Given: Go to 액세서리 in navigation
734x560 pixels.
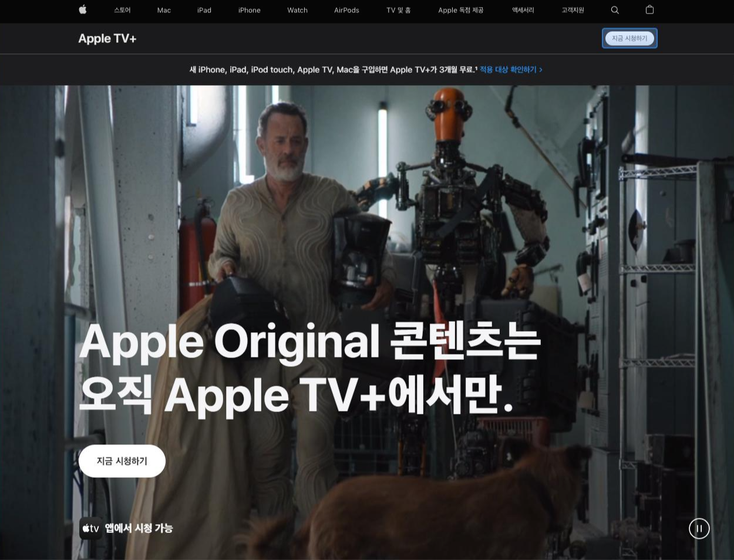Looking at the screenshot, I should [x=523, y=10].
